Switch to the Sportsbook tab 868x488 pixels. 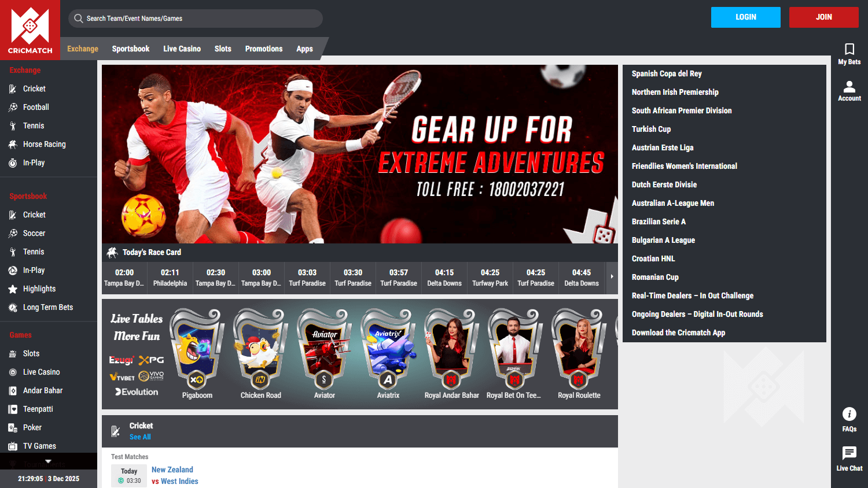coord(130,49)
